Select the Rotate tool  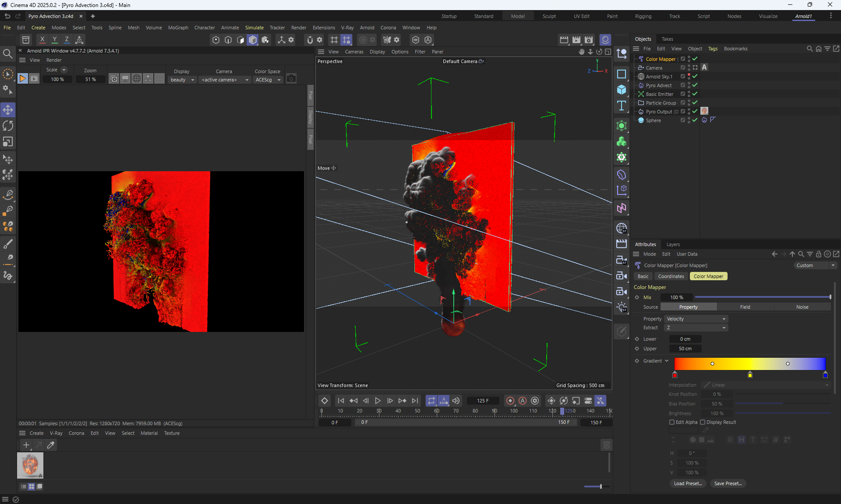pos(8,126)
